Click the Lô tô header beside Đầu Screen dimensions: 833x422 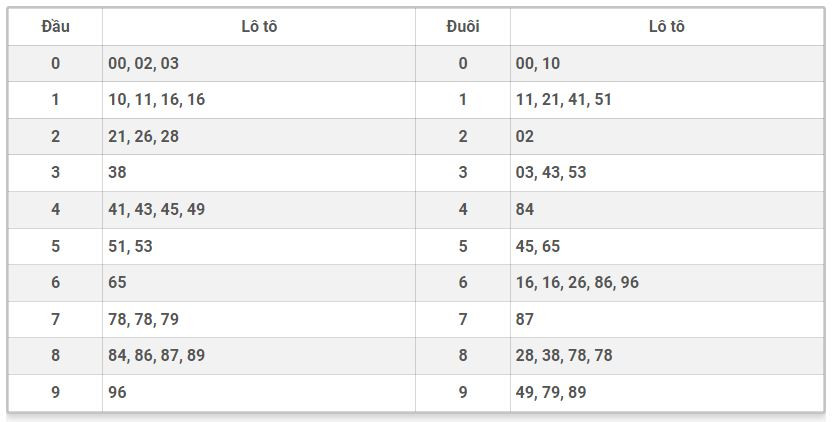[x=259, y=27]
